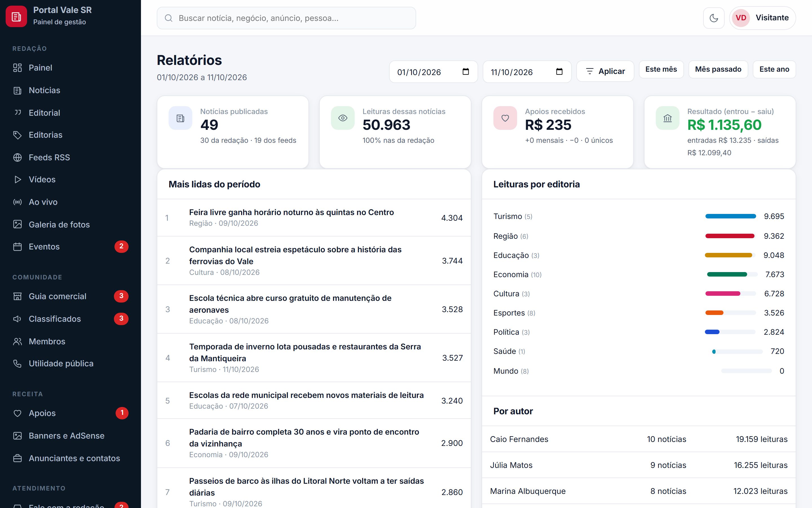812x508 pixels.
Task: Open calendar picker for end date 11/10/2026
Action: point(559,72)
